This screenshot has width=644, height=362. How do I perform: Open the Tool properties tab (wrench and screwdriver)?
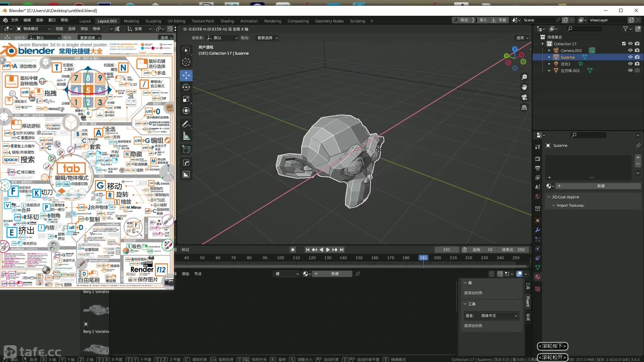(x=538, y=147)
